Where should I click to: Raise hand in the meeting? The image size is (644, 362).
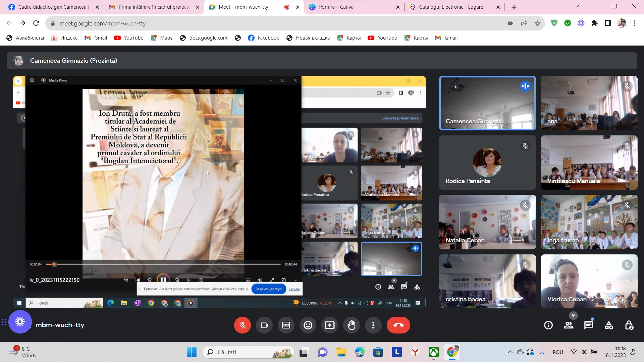click(352, 325)
